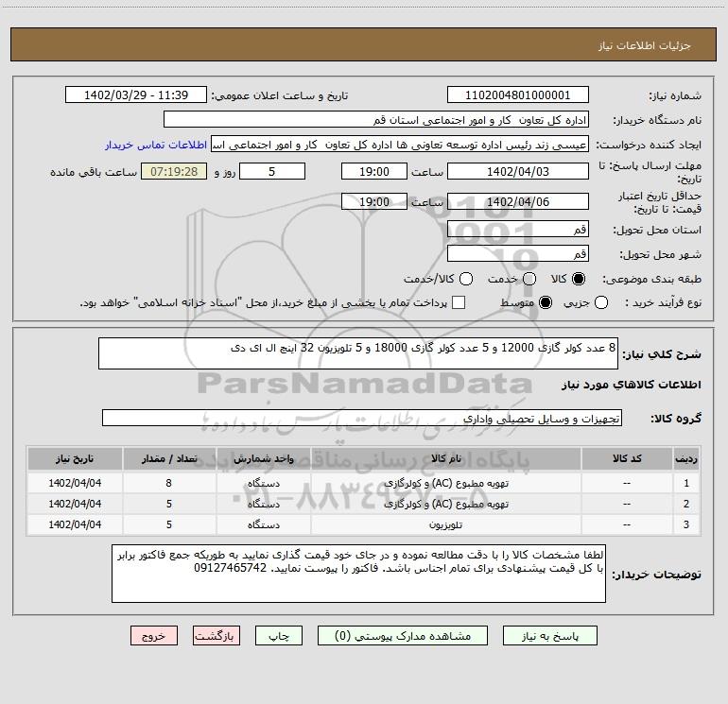Select the کالا radio button
The height and width of the screenshot is (704, 728).
(x=579, y=279)
